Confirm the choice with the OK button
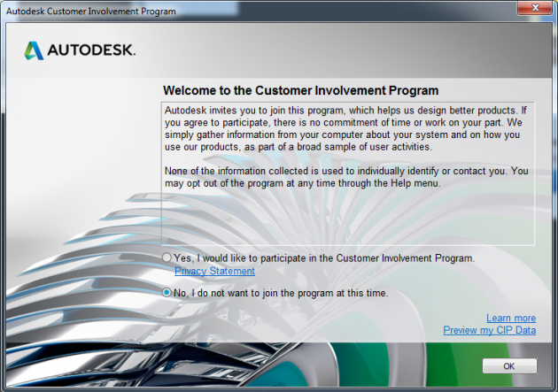558x392 pixels. (509, 366)
